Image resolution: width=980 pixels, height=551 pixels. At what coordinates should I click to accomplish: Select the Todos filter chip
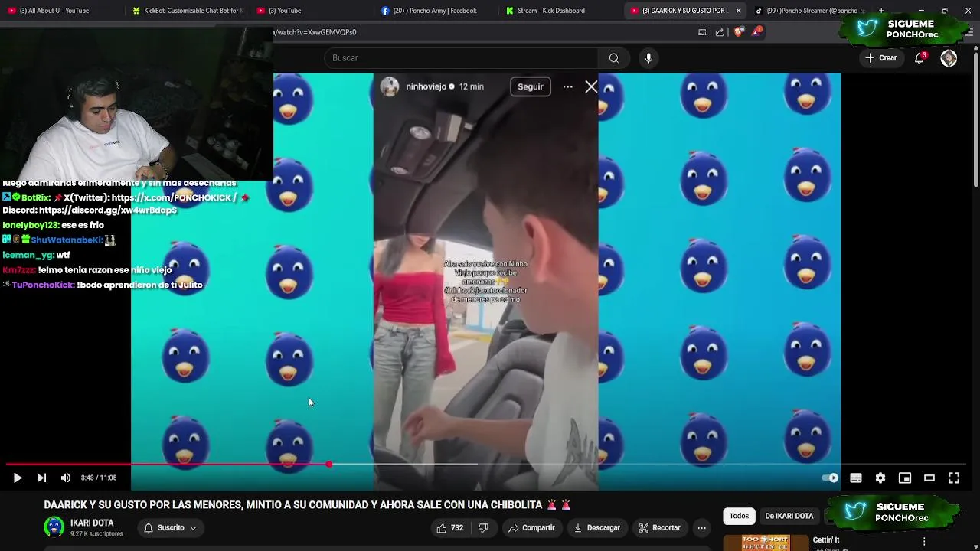(x=739, y=516)
